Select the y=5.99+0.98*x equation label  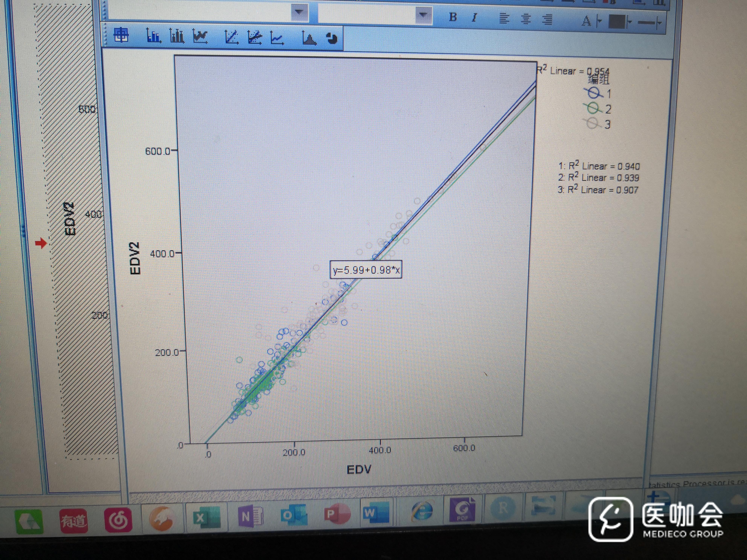pos(366,270)
